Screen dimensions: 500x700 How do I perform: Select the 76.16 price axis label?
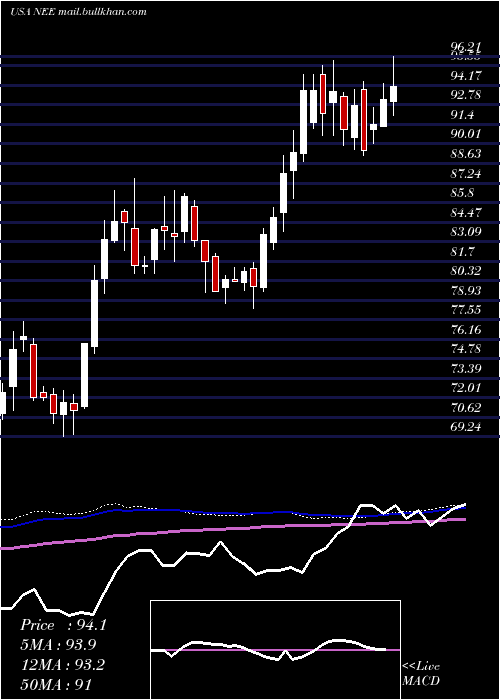pyautogui.click(x=466, y=329)
